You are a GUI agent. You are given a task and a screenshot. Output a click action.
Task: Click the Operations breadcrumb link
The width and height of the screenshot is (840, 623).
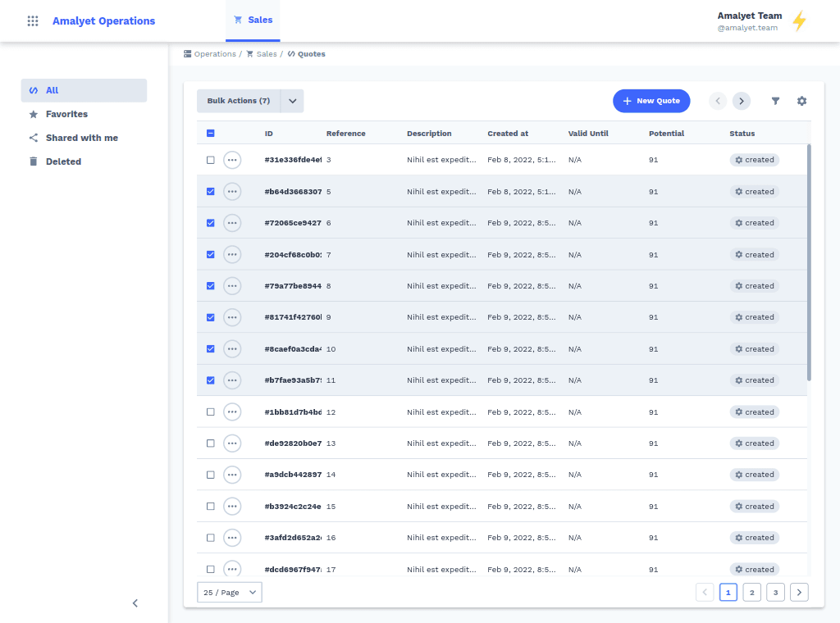(214, 54)
